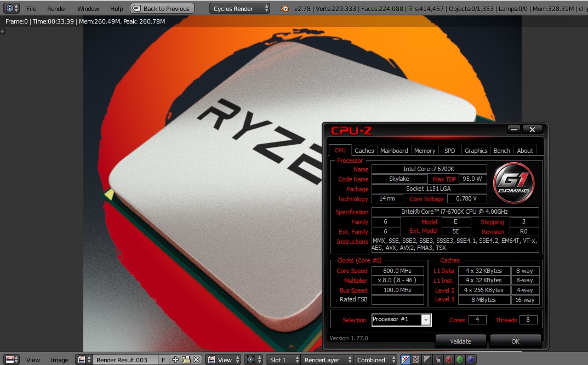
Task: Browse images with the image datablock icon
Action: [84, 360]
